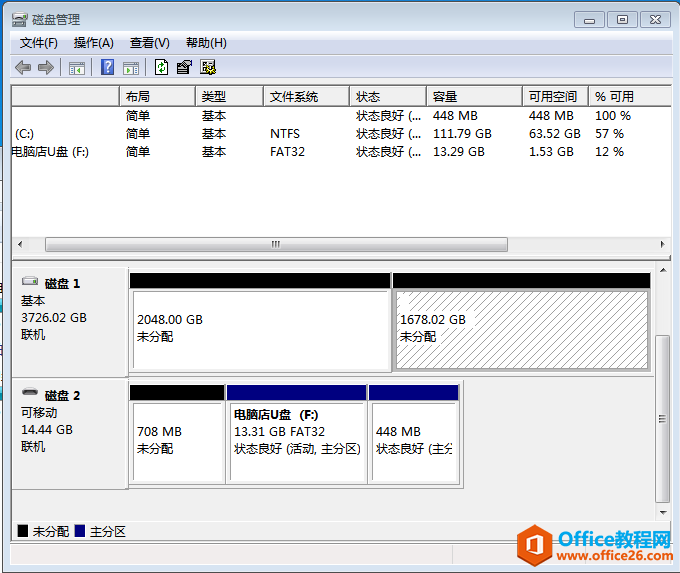Open Help via blue question mark icon
The width and height of the screenshot is (680, 573).
tap(108, 67)
